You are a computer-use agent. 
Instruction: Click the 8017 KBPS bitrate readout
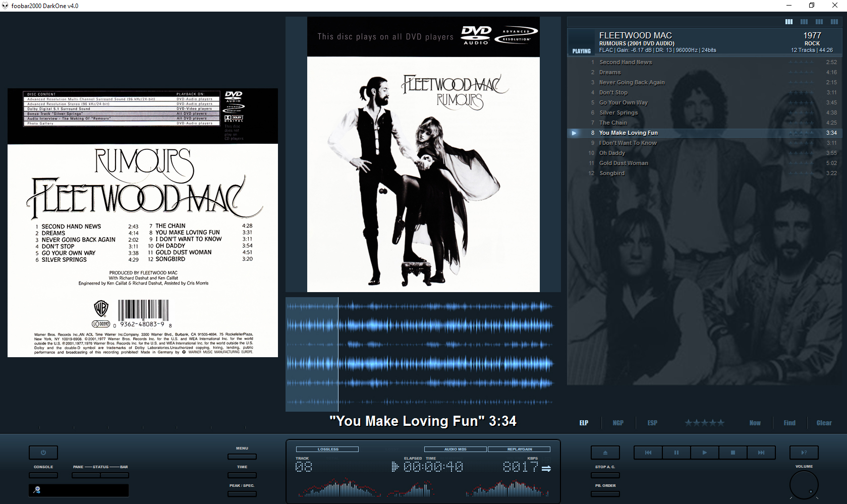point(520,467)
